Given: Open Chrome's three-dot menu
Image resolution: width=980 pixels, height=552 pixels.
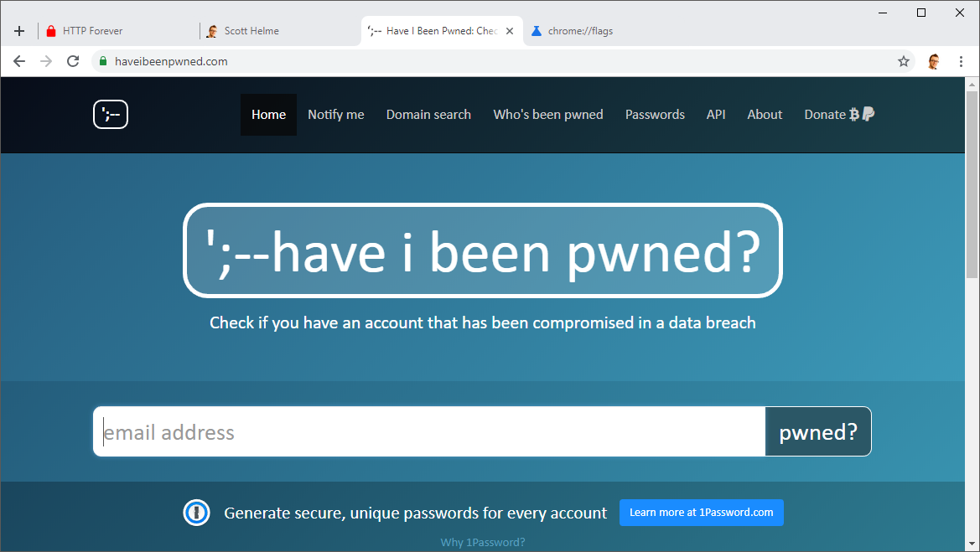Looking at the screenshot, I should (960, 60).
